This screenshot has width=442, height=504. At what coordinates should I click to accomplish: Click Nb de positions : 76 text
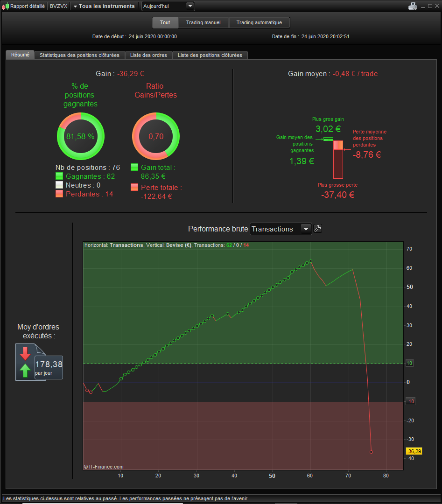click(87, 168)
